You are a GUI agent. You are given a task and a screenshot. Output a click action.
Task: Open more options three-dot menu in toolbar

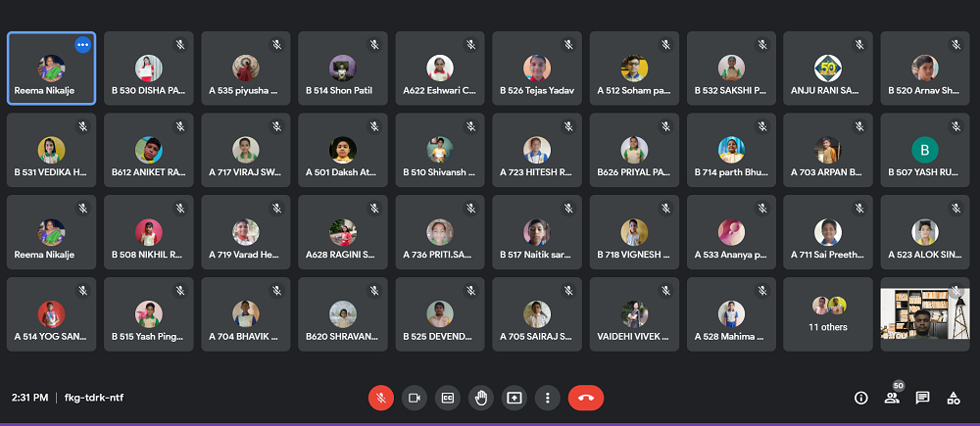[x=548, y=398]
